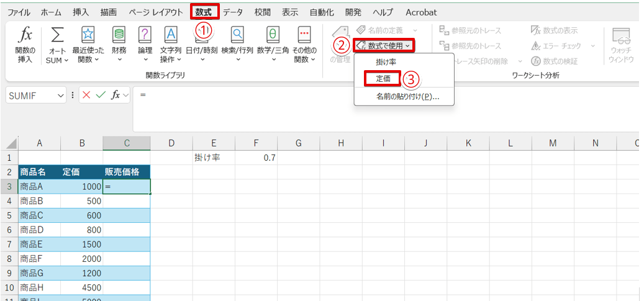Select cell E1 labeled 掛け率
The width and height of the screenshot is (644, 301).
[x=214, y=157]
